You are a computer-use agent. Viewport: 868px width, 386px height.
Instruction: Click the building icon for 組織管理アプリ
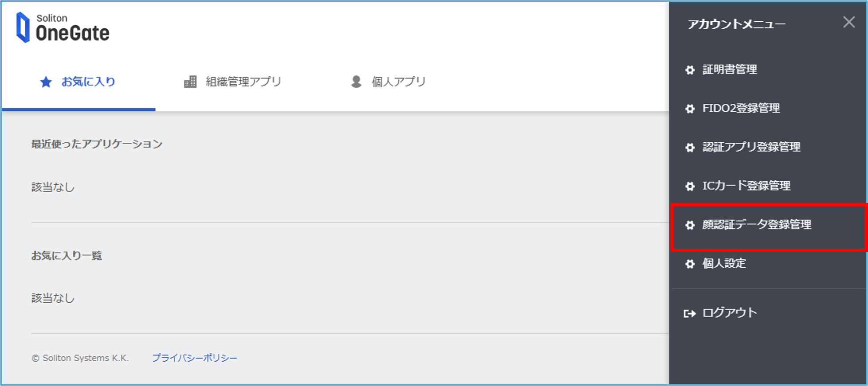[x=190, y=82]
